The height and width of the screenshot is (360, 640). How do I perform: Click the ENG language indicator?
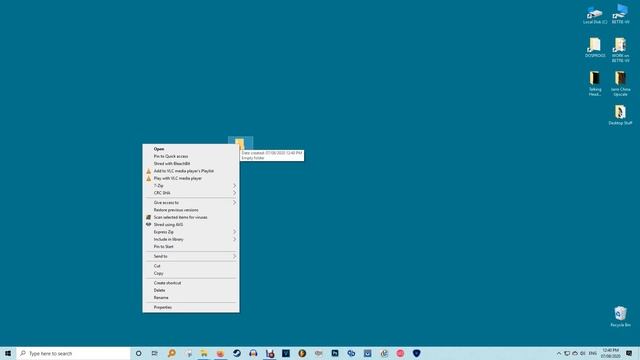[x=593, y=353]
